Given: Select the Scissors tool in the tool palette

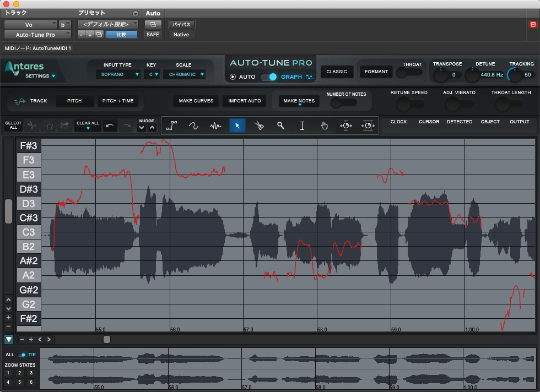Looking at the screenshot, I should click(259, 126).
